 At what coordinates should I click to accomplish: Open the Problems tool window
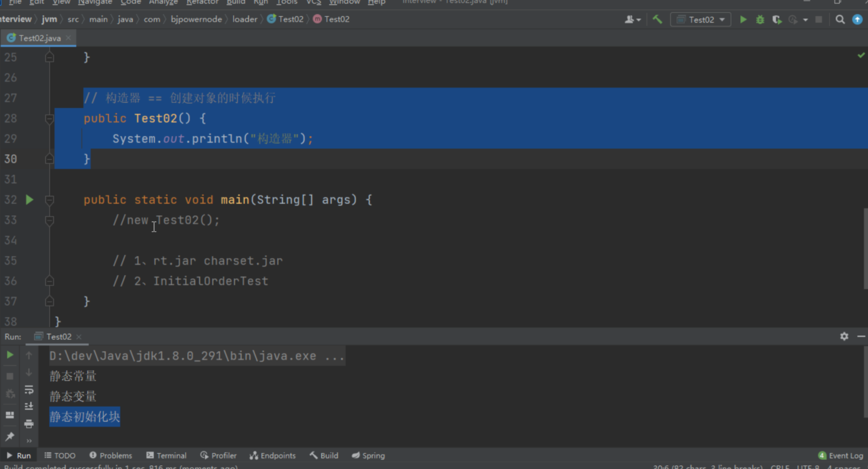(110, 455)
